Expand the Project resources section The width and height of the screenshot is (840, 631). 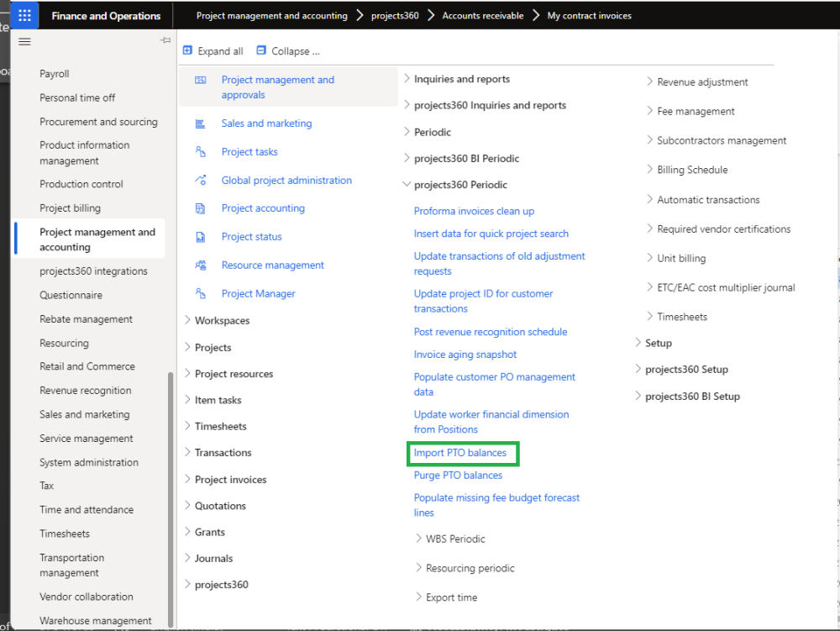click(187, 373)
